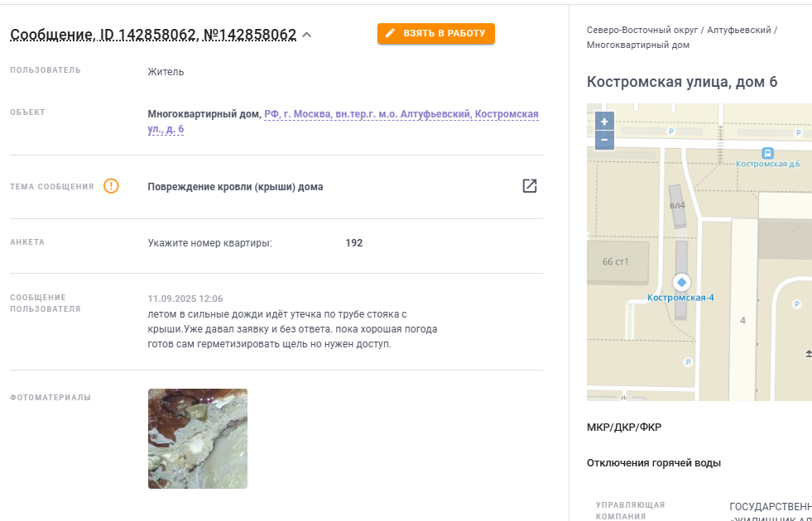Screen dimensions: 812x521
Task: Open message topic in new window icon
Action: coord(529,186)
